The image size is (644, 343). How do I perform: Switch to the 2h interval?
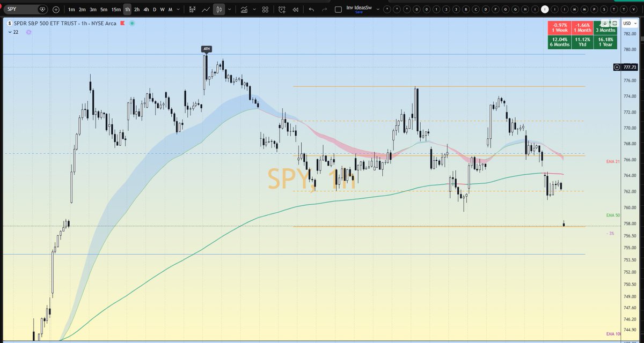(x=137, y=10)
